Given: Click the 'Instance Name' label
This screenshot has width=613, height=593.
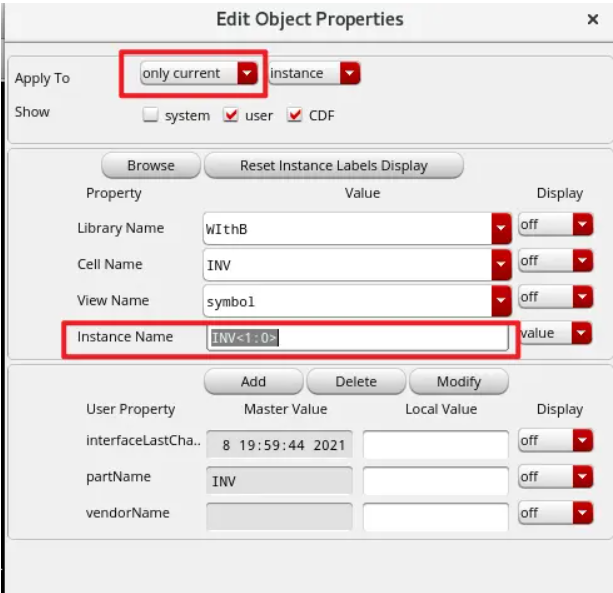Looking at the screenshot, I should (x=125, y=337).
